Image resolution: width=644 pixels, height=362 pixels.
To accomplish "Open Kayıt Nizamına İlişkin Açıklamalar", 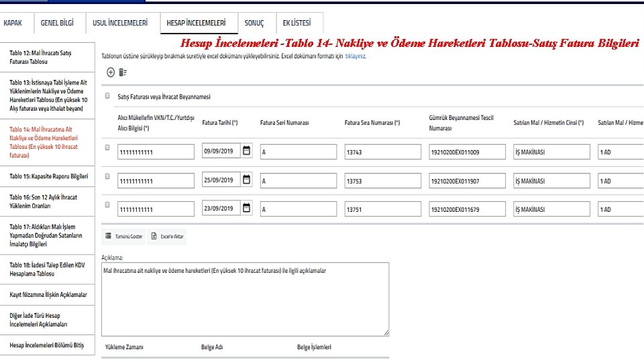I will point(47,295).
